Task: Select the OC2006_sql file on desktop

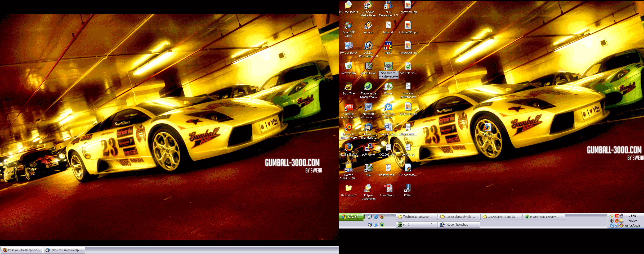Action: tap(388, 150)
